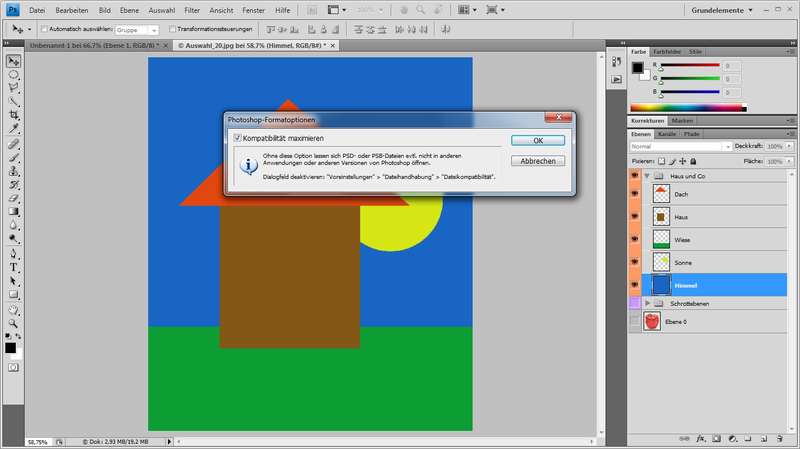This screenshot has height=449, width=800.
Task: Click the Abbrechen button
Action: pyautogui.click(x=538, y=161)
